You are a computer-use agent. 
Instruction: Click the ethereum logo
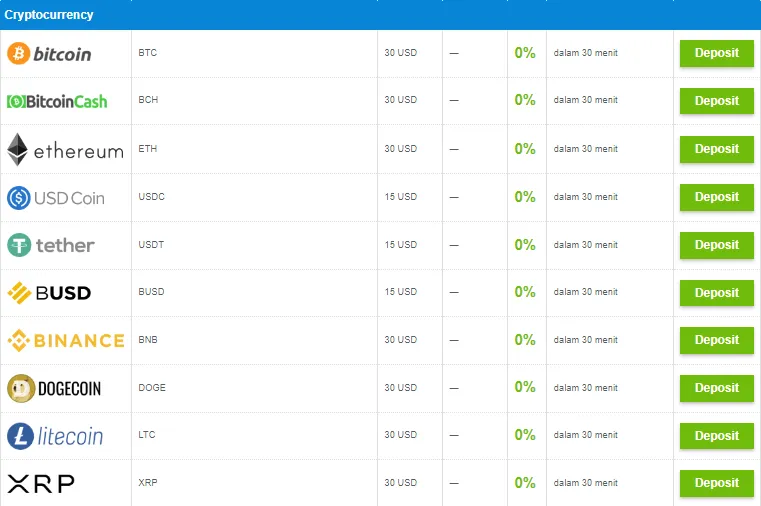66,149
